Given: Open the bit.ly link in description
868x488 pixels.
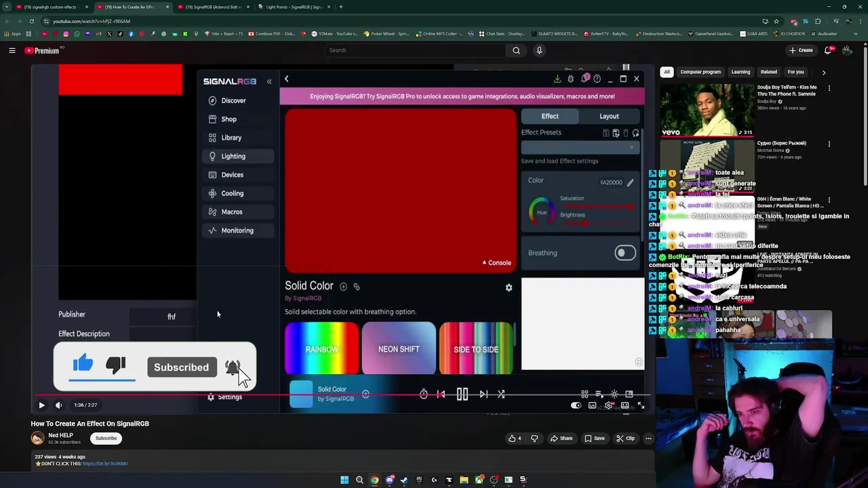Looking at the screenshot, I should coord(105,464).
